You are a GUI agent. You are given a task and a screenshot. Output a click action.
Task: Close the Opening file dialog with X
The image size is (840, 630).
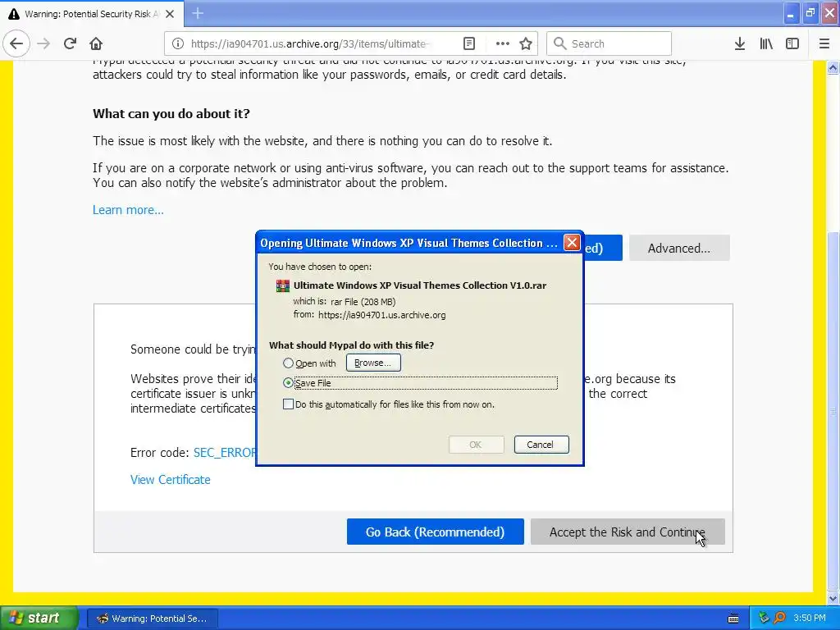tap(572, 243)
